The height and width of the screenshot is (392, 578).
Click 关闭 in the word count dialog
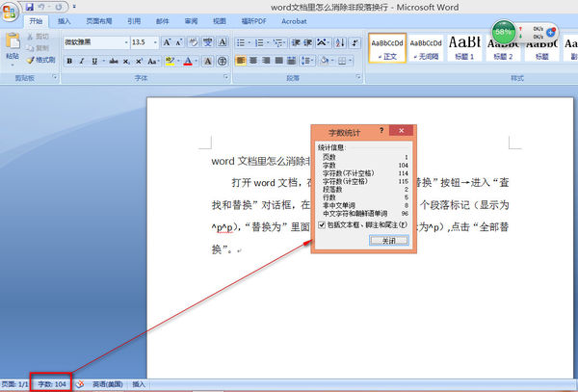tap(389, 241)
